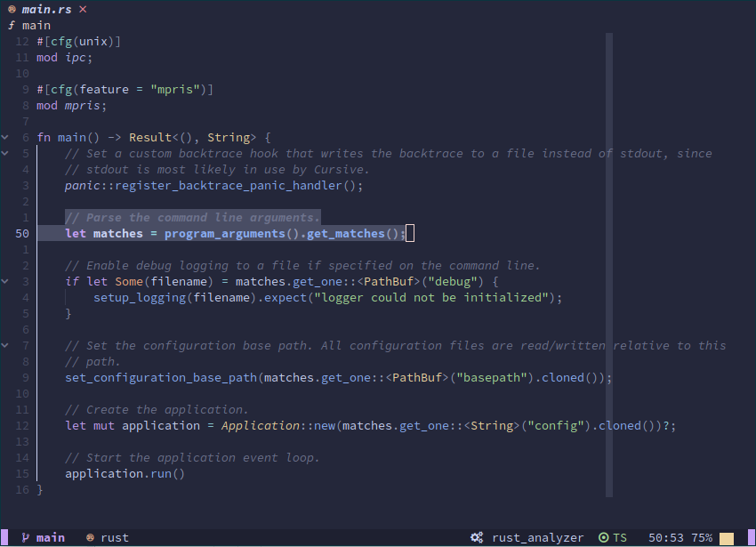
Task: Click the function symbol icon in breadcrumb
Action: click(x=12, y=25)
